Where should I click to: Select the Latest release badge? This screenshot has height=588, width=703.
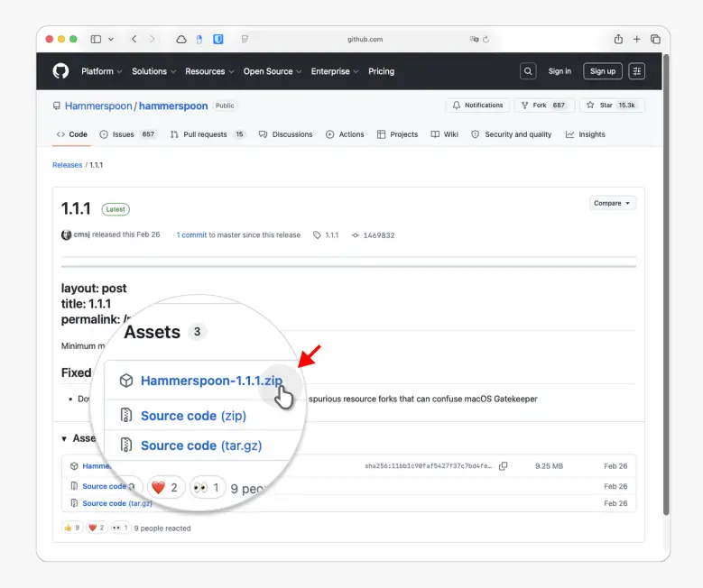(x=116, y=209)
